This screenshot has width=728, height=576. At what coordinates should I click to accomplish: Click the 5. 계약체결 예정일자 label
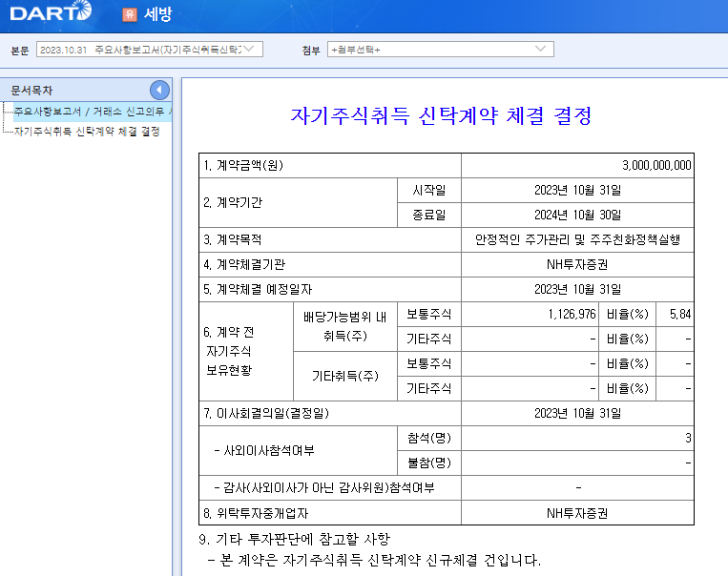pos(258,290)
